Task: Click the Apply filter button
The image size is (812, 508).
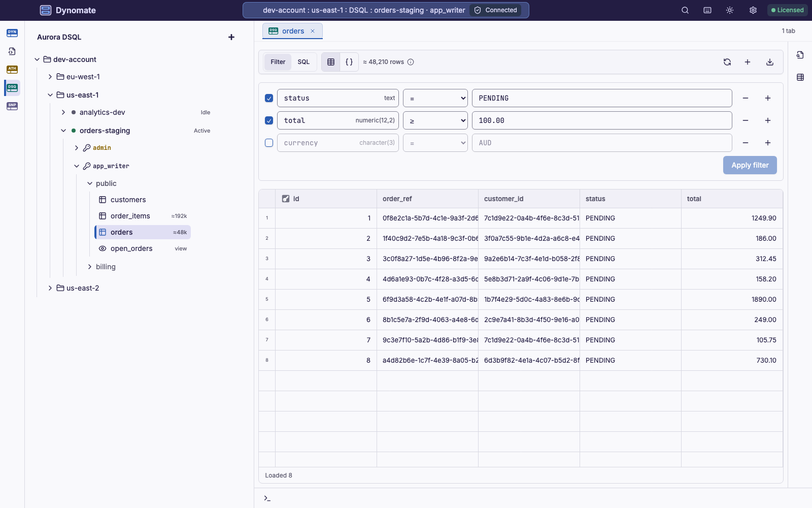Action: tap(750, 165)
